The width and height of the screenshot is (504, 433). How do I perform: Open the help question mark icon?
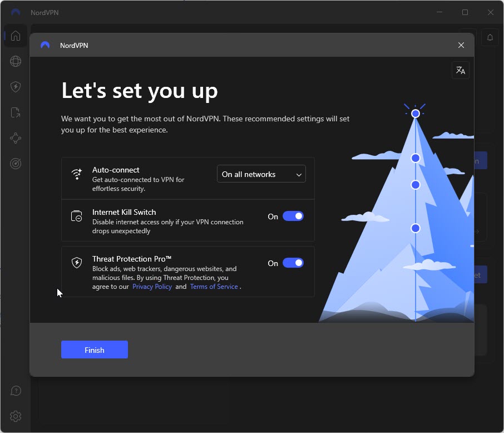tap(16, 391)
